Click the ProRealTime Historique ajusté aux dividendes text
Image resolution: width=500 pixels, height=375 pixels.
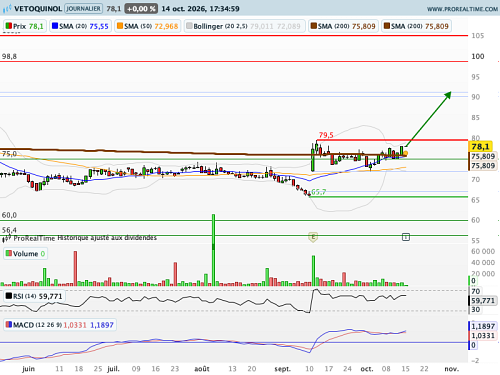pos(85,238)
